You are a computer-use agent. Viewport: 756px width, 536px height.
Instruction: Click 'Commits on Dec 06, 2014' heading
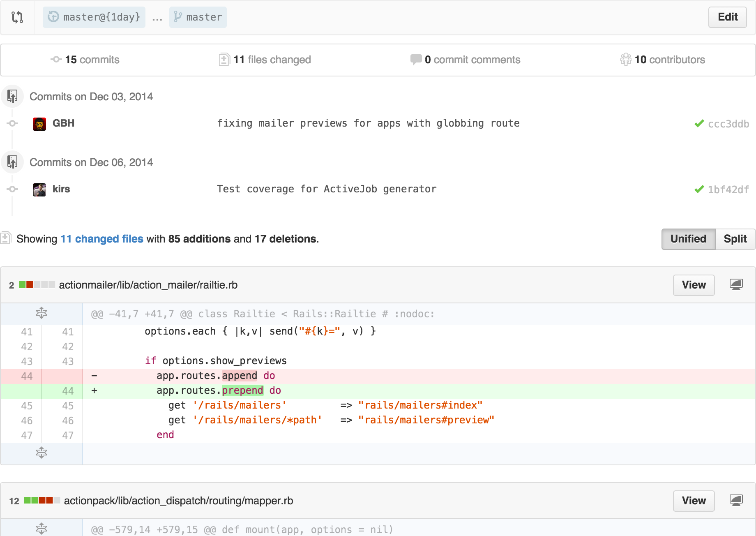(x=91, y=162)
